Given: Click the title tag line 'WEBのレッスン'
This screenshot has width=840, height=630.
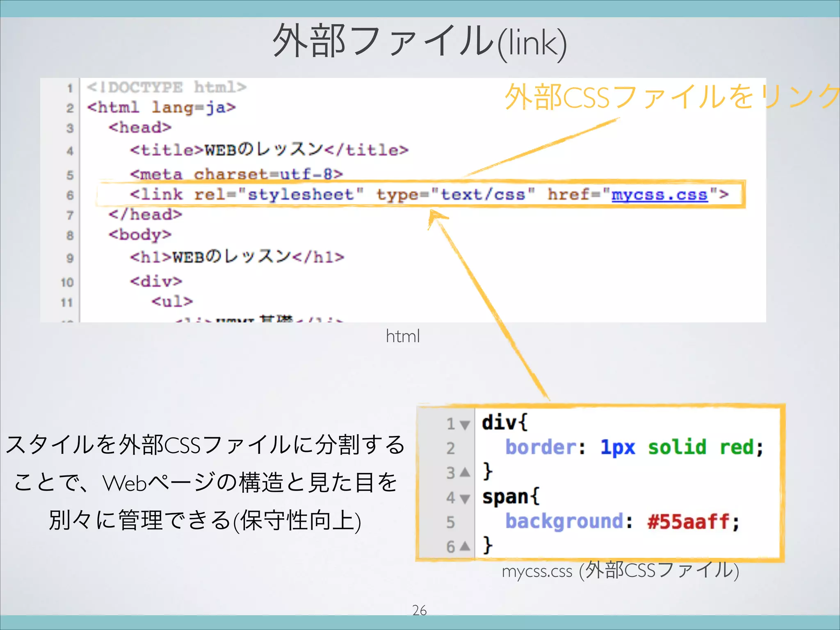Looking at the screenshot, I should (x=269, y=150).
